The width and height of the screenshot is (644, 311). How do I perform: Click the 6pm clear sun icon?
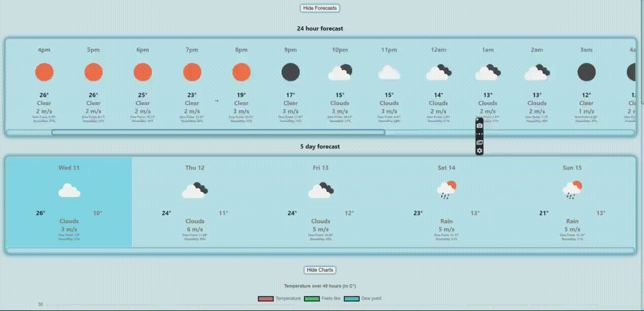coord(143,72)
